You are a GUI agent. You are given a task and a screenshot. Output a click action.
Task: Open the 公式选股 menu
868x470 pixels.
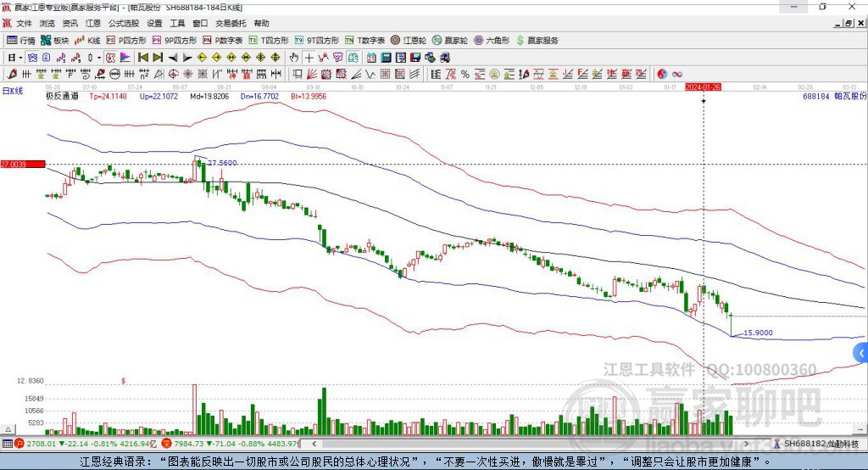pyautogui.click(x=124, y=23)
